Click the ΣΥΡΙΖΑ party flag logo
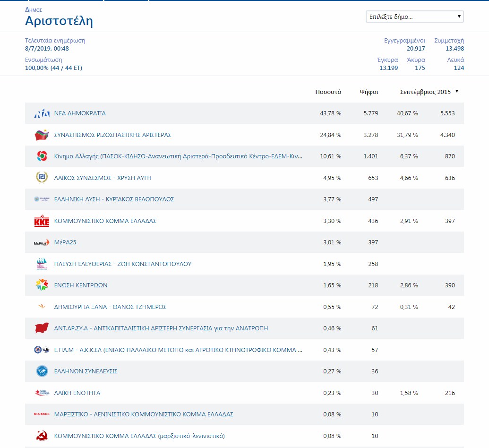Screen dimensions: 489x448 [42, 135]
